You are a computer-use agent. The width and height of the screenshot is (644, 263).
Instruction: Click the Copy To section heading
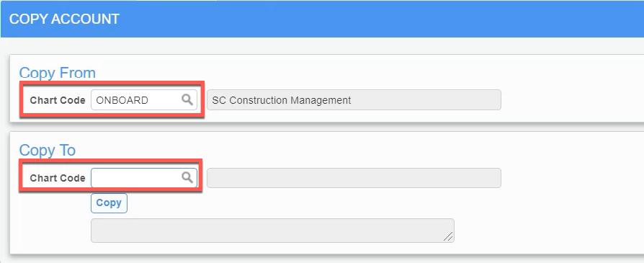pos(48,151)
